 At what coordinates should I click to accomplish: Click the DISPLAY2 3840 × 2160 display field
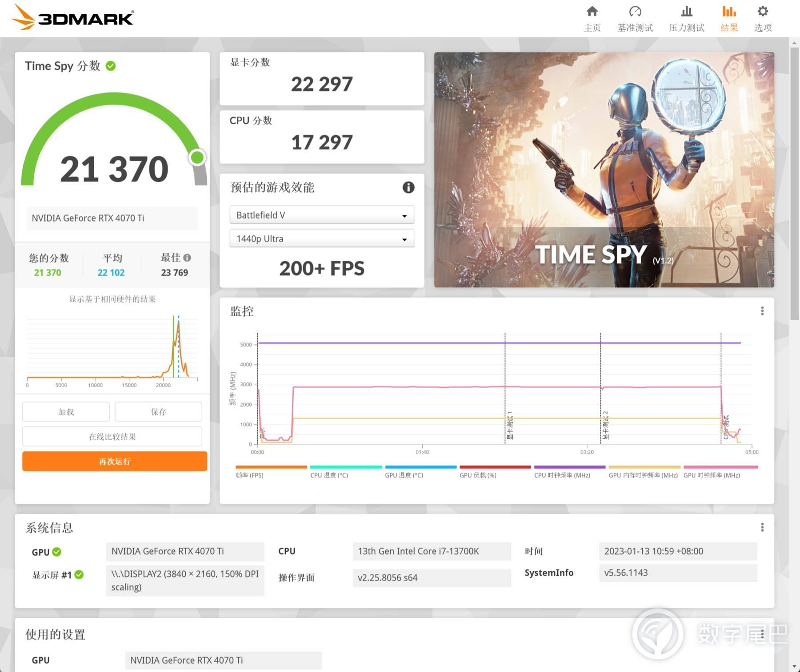pos(185,581)
